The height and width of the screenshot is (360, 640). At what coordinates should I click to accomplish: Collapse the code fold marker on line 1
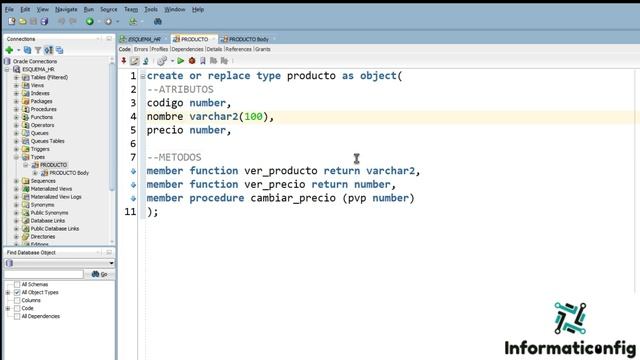(x=142, y=76)
